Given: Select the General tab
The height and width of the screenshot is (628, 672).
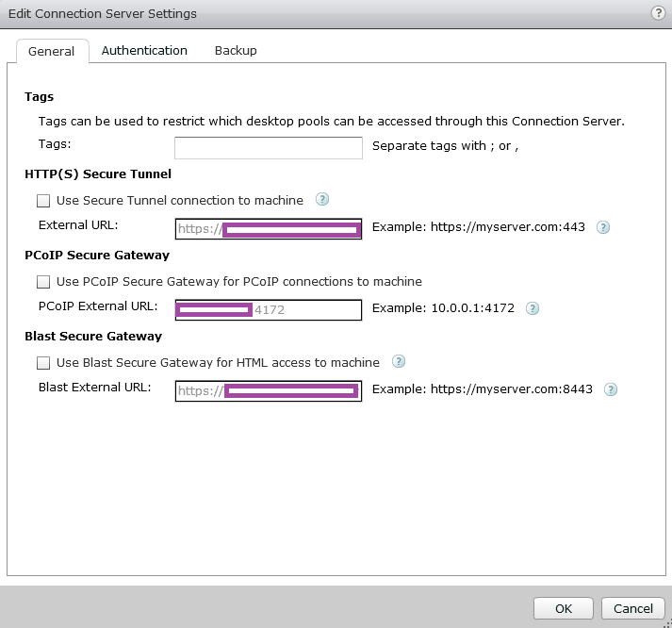Looking at the screenshot, I should pos(51,52).
